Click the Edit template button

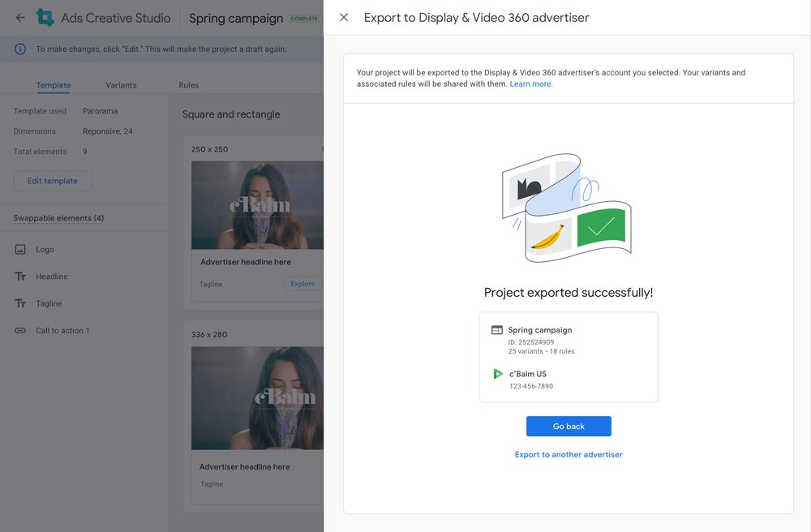pyautogui.click(x=51, y=180)
